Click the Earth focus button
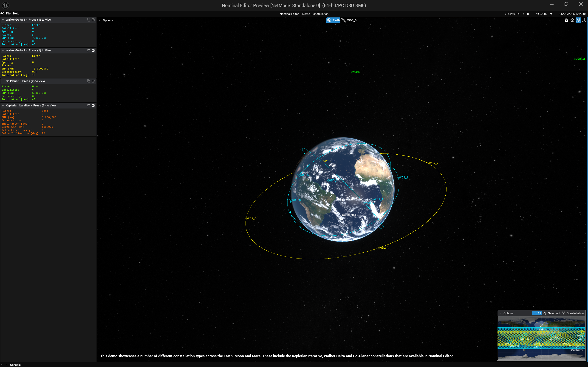Screen dimensions: 588x367 (333, 20)
